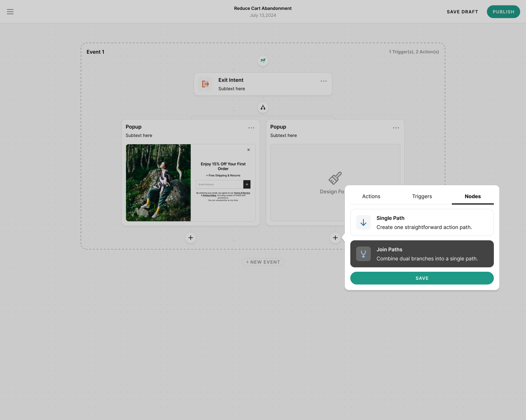Click the green Save button
The height and width of the screenshot is (420, 526).
(x=422, y=278)
